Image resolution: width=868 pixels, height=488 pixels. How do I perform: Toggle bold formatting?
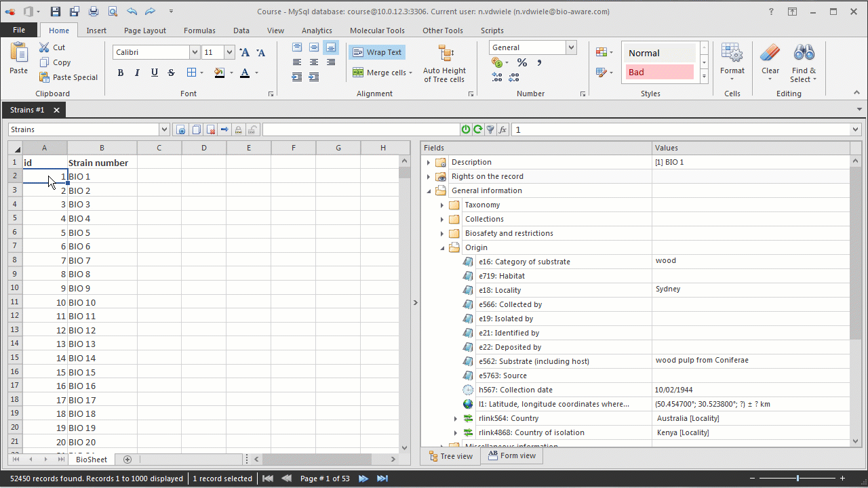(x=121, y=73)
